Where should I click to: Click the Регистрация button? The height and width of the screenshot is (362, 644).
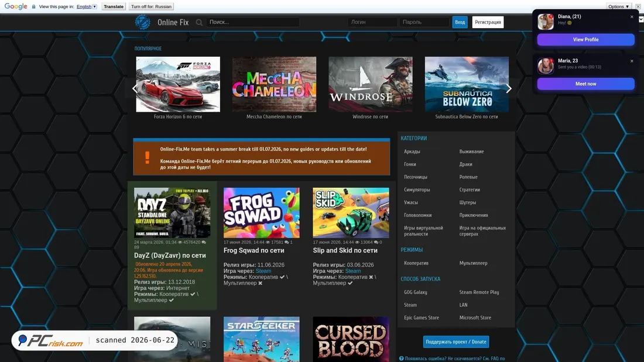click(x=488, y=22)
